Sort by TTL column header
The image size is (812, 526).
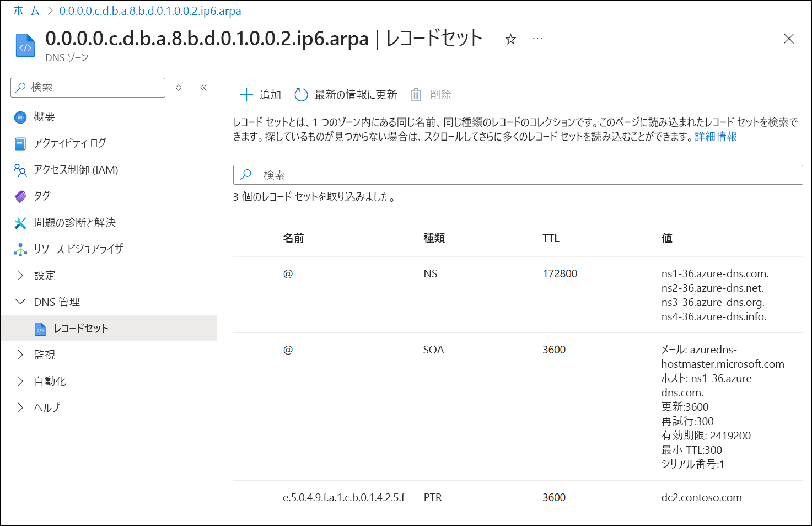pyautogui.click(x=551, y=238)
